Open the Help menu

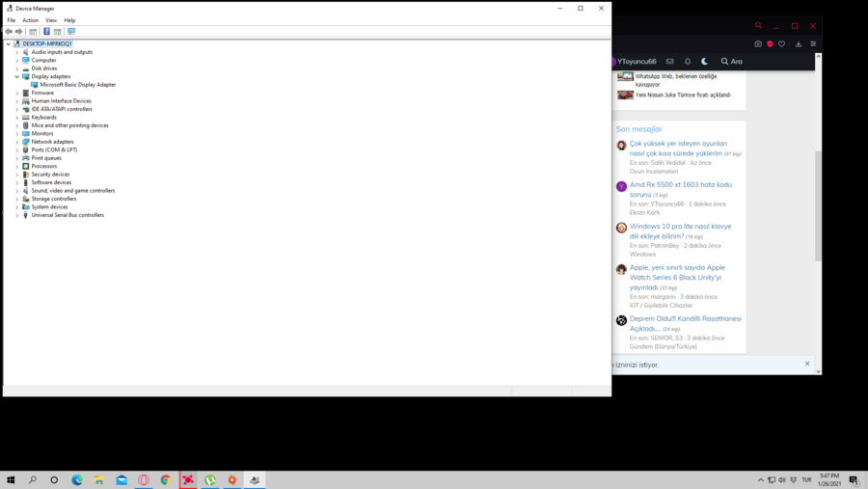coord(69,20)
